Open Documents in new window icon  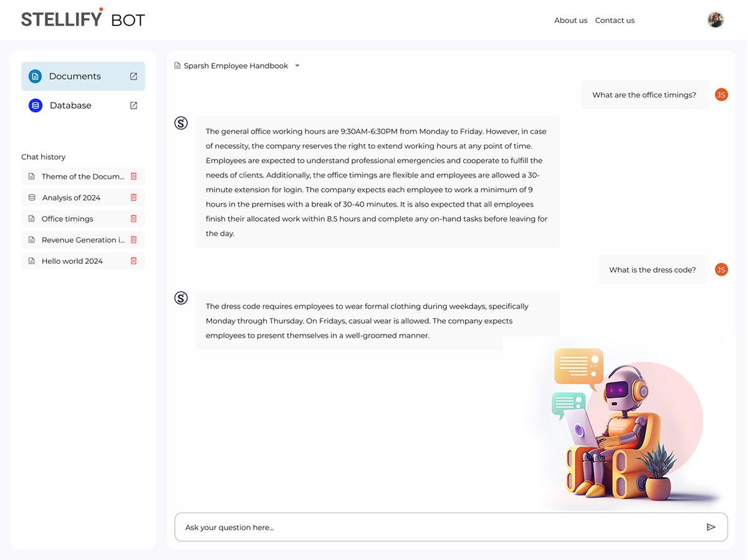coord(133,76)
